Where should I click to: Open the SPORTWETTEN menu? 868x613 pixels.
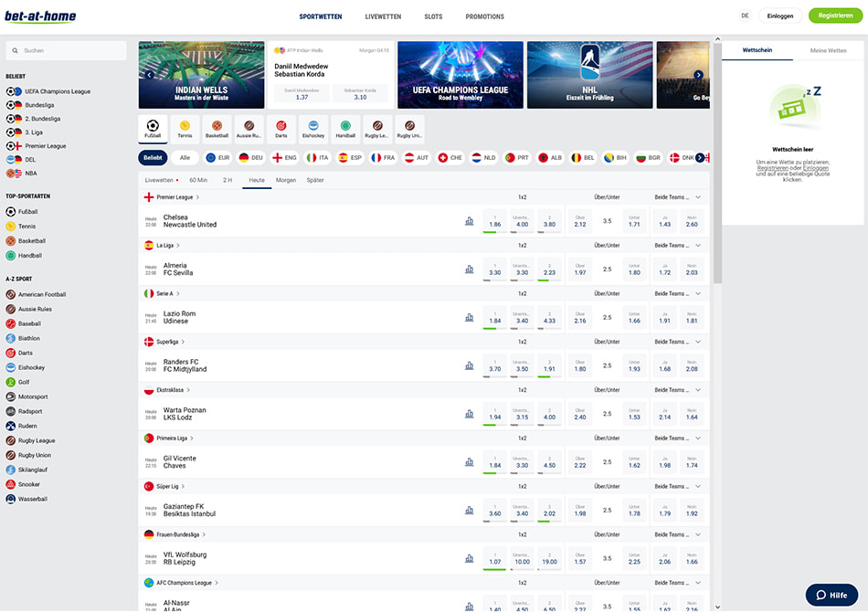pos(321,16)
